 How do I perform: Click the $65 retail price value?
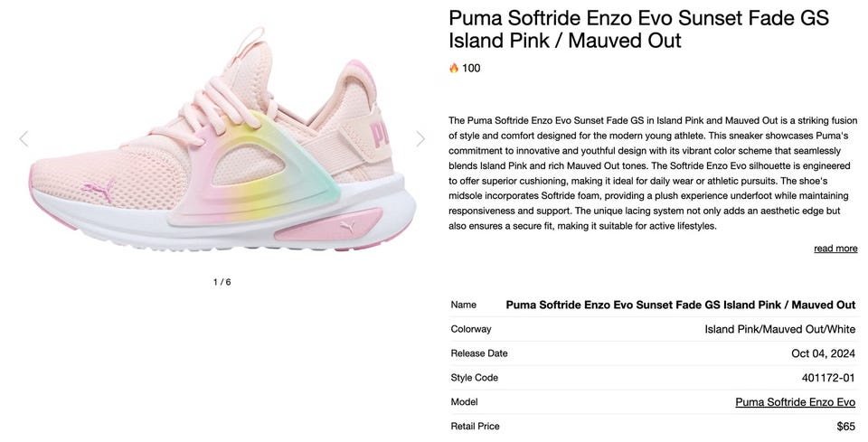tap(846, 427)
